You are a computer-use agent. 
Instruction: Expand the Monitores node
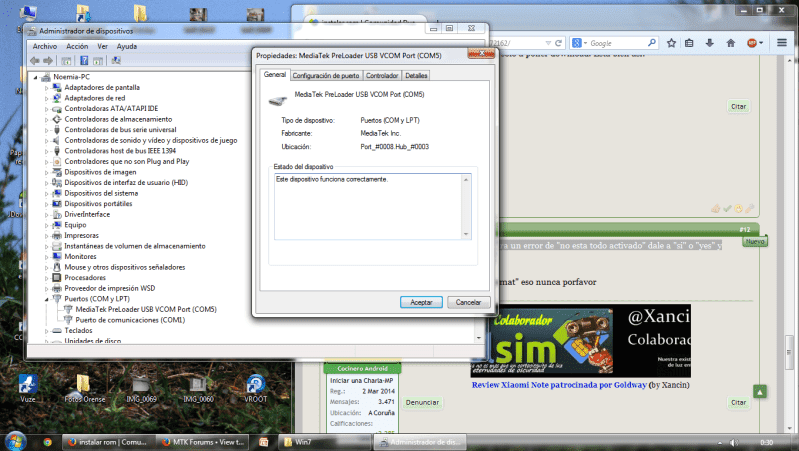(x=46, y=257)
